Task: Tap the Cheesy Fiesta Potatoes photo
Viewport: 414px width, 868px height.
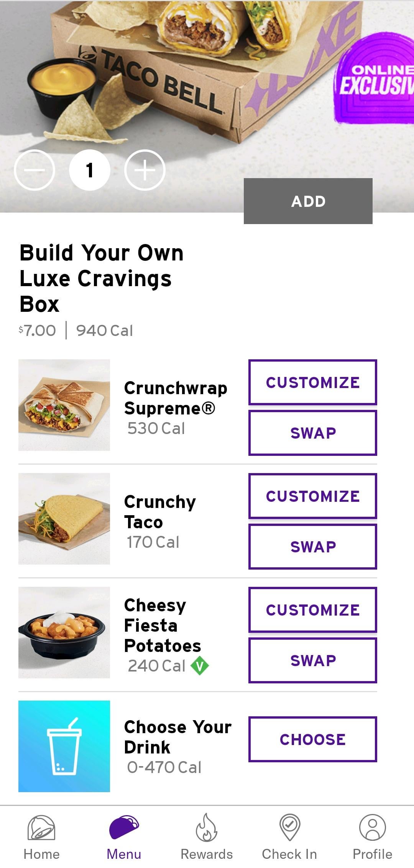Action: tap(64, 632)
